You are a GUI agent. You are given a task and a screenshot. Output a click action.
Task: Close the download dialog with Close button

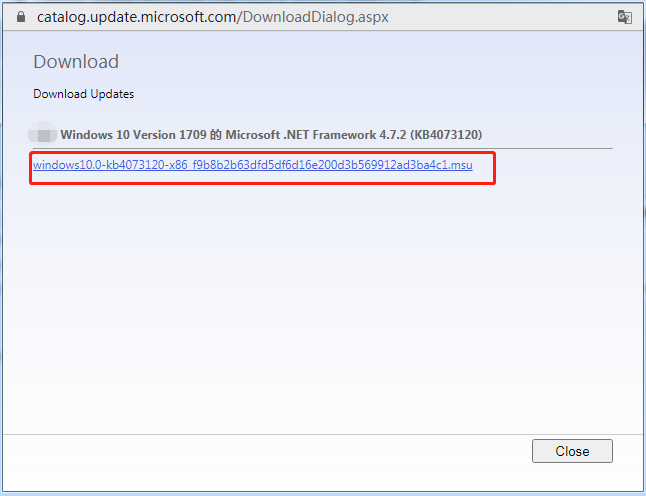pyautogui.click(x=572, y=451)
